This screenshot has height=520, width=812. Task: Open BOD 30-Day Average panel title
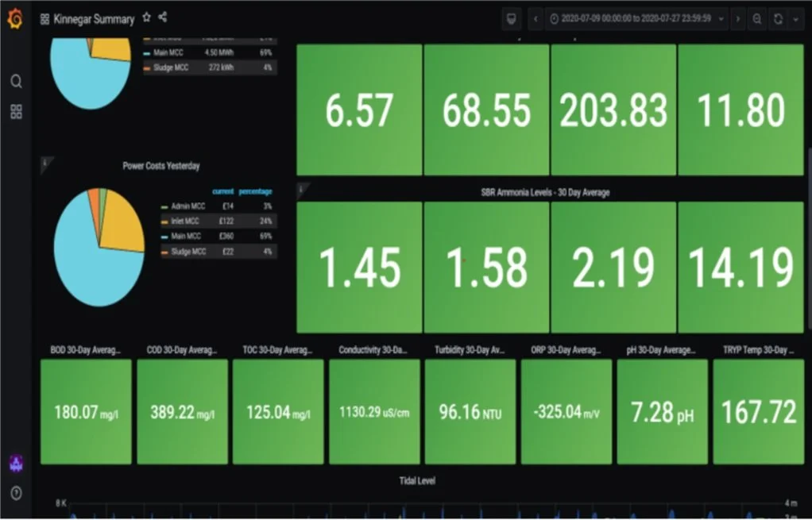(86, 350)
